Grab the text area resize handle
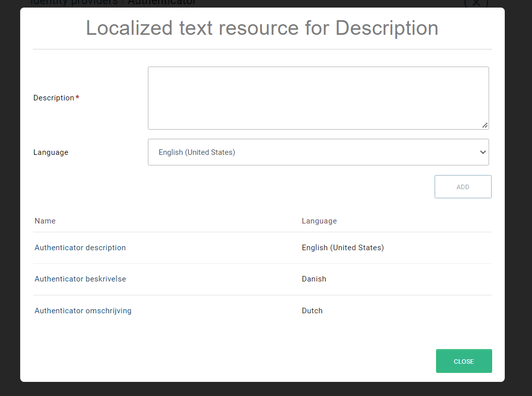Screen dimensions: 532x396 [485, 125]
